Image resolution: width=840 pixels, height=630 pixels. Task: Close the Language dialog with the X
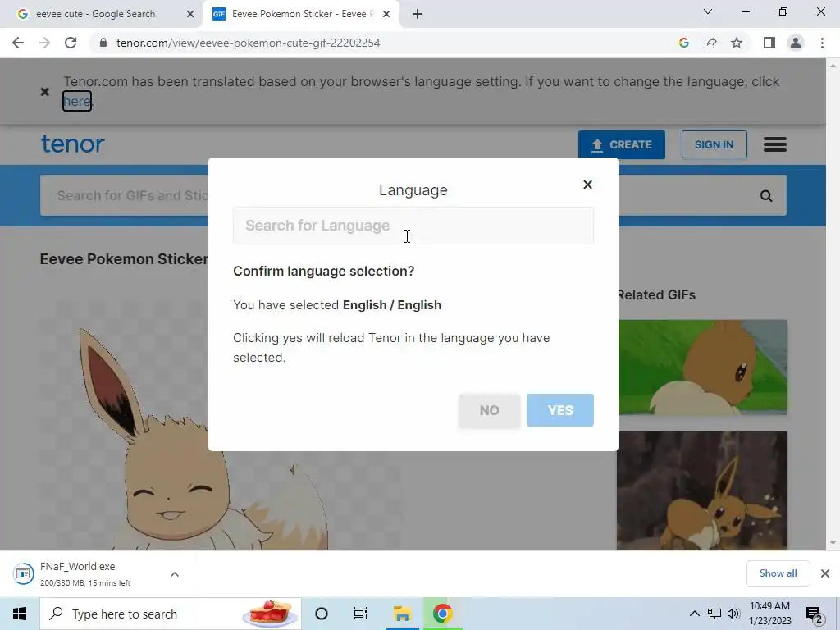tap(587, 185)
